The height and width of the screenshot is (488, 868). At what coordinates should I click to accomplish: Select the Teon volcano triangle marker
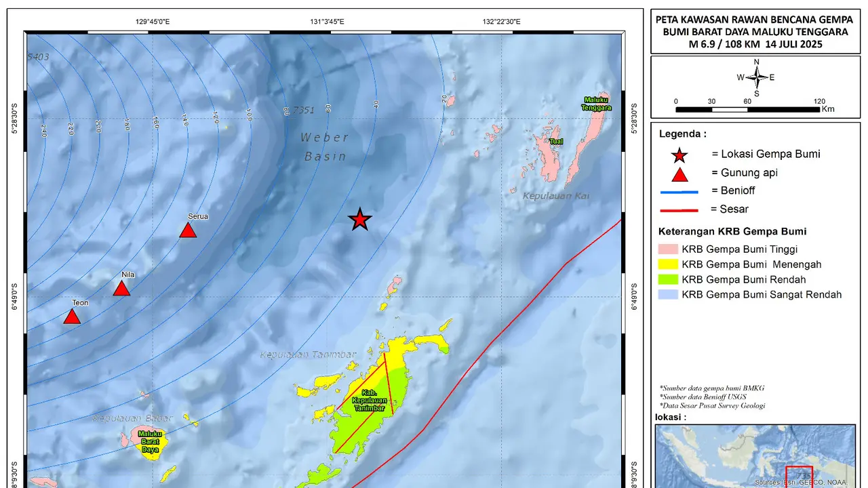point(73,317)
